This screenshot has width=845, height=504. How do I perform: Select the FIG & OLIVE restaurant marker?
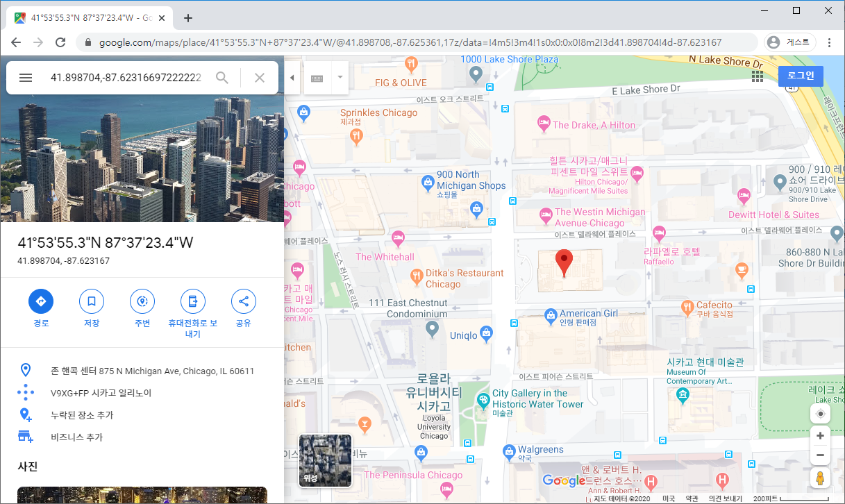(x=412, y=65)
